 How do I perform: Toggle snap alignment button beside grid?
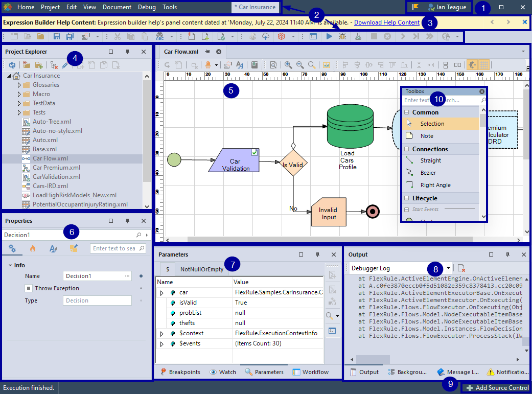[472, 65]
